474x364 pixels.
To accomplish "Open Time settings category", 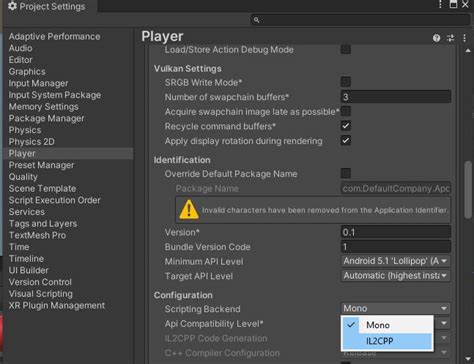I will click(x=19, y=247).
